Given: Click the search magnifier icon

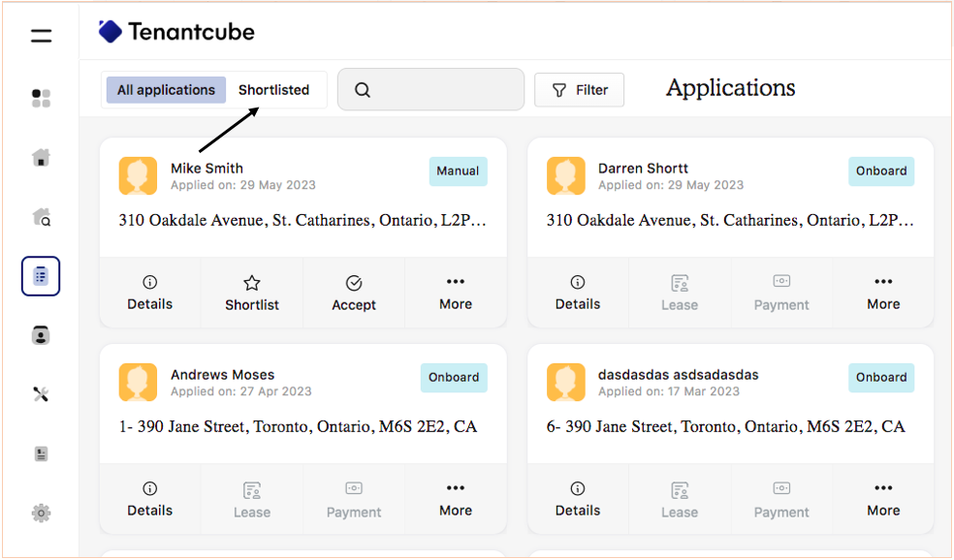Looking at the screenshot, I should point(363,90).
